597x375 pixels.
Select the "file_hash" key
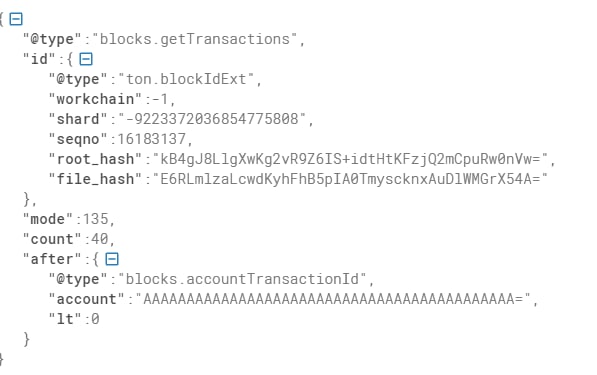click(95, 179)
